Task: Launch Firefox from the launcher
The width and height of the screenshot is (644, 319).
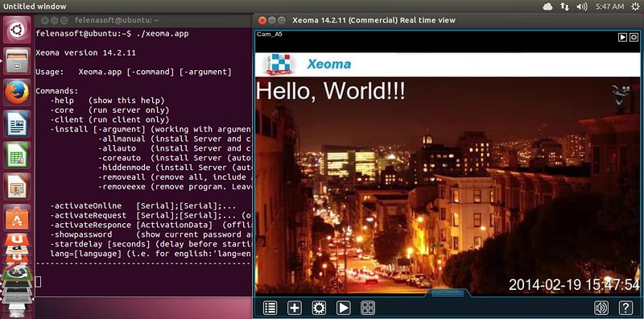Action: 17,92
